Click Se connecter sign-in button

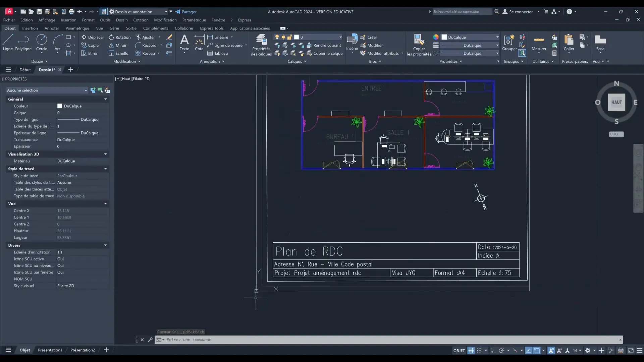518,12
